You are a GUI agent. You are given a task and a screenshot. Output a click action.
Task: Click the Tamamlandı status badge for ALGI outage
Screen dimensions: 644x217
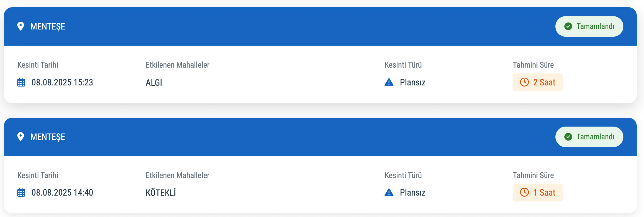click(589, 26)
